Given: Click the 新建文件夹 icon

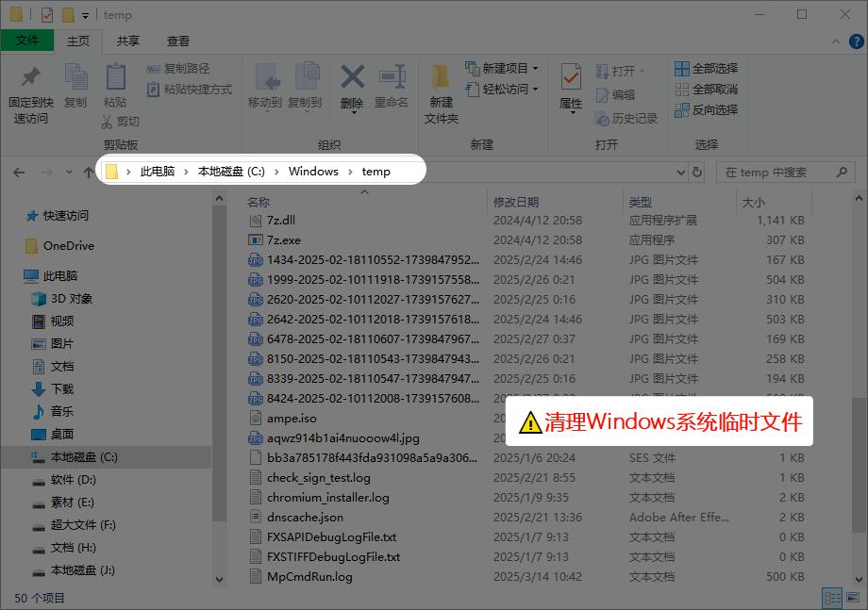Looking at the screenshot, I should [x=441, y=77].
